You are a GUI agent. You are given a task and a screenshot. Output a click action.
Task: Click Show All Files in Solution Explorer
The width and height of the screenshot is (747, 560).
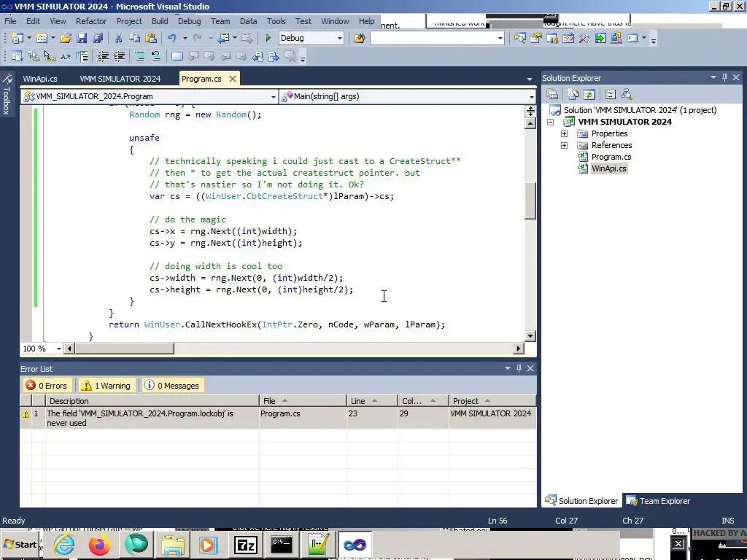pos(573,94)
